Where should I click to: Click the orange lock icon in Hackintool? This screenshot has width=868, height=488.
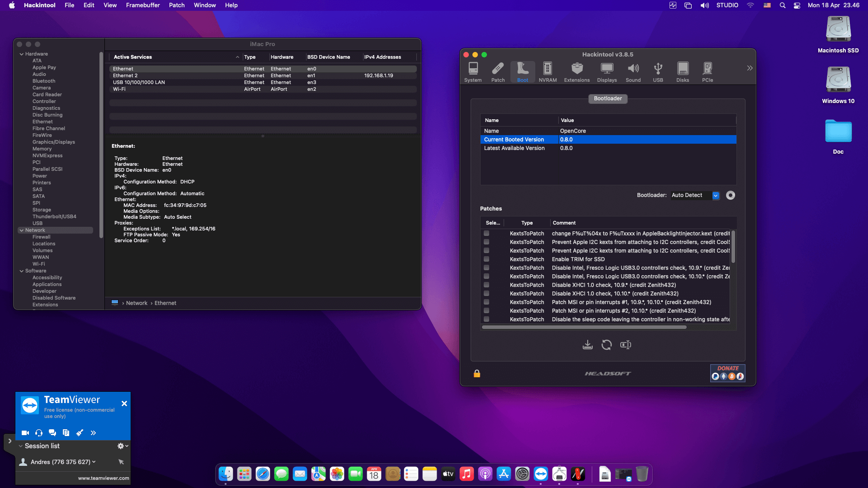click(477, 374)
